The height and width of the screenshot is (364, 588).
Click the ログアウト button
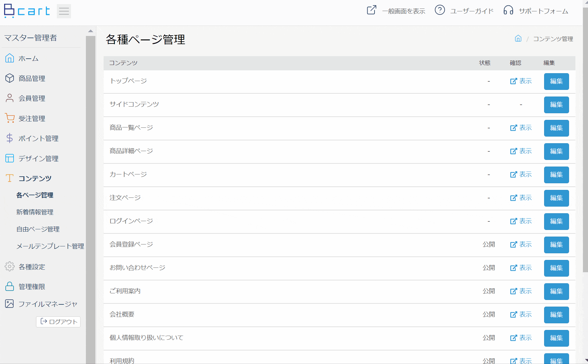click(x=58, y=322)
